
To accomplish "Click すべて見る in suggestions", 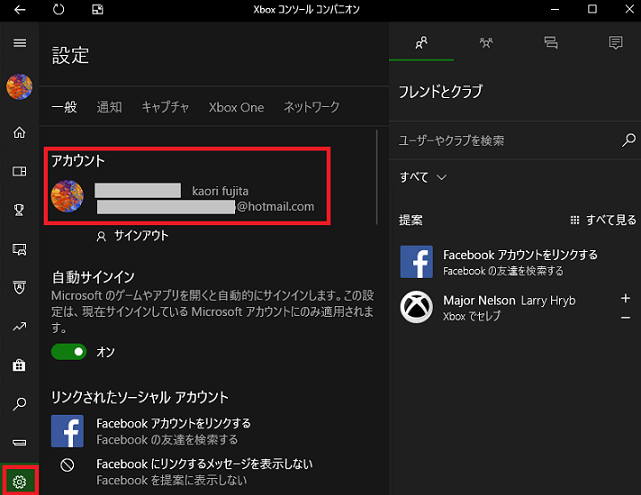I will 603,220.
